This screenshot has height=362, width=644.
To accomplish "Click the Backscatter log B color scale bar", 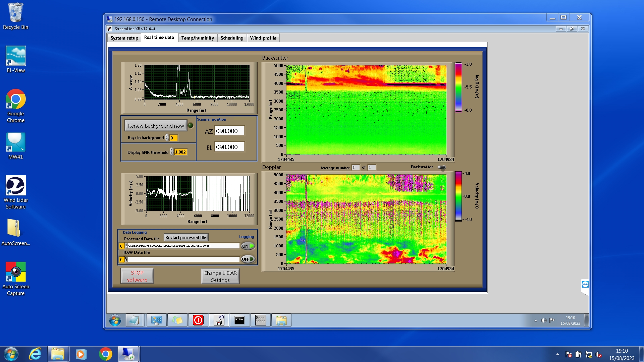I will point(458,87).
